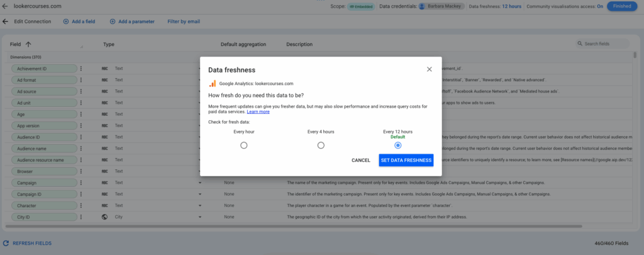Expand the Campaign type dropdown arrow

coord(200,183)
